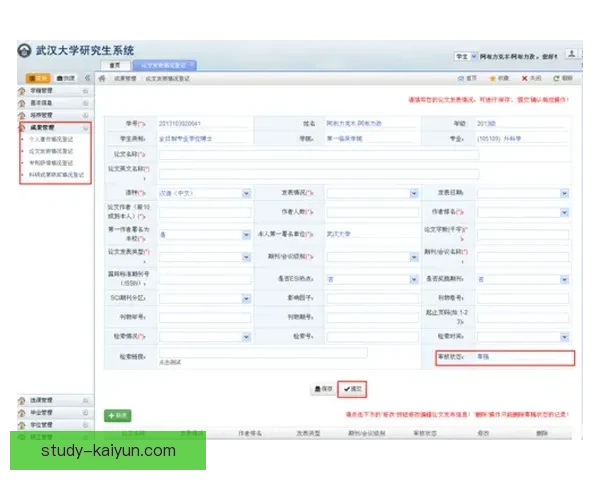
Task: Open the 发表情况 dropdown
Action: click(414, 193)
